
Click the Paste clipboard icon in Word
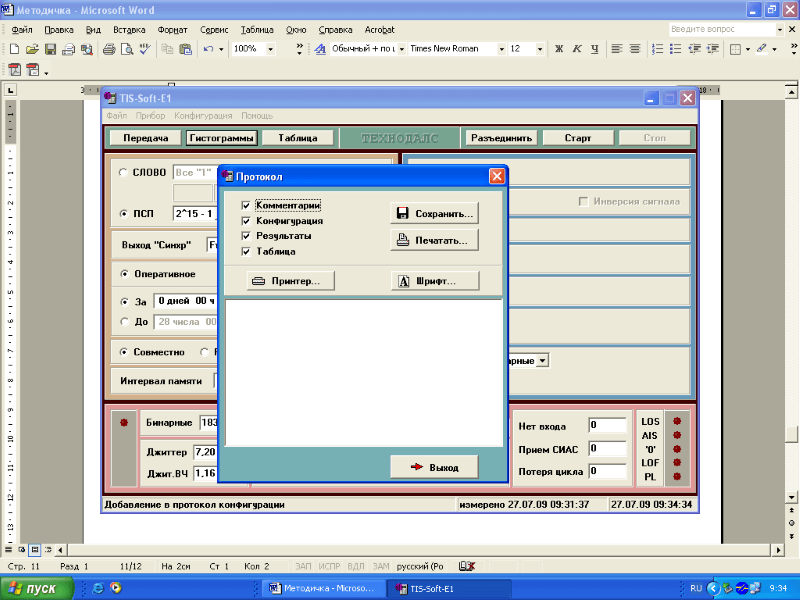pyautogui.click(x=186, y=49)
